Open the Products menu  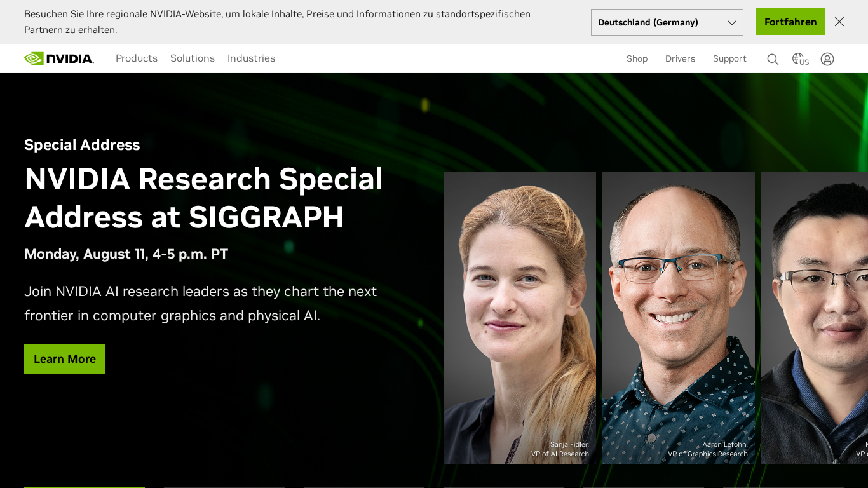[x=137, y=58]
